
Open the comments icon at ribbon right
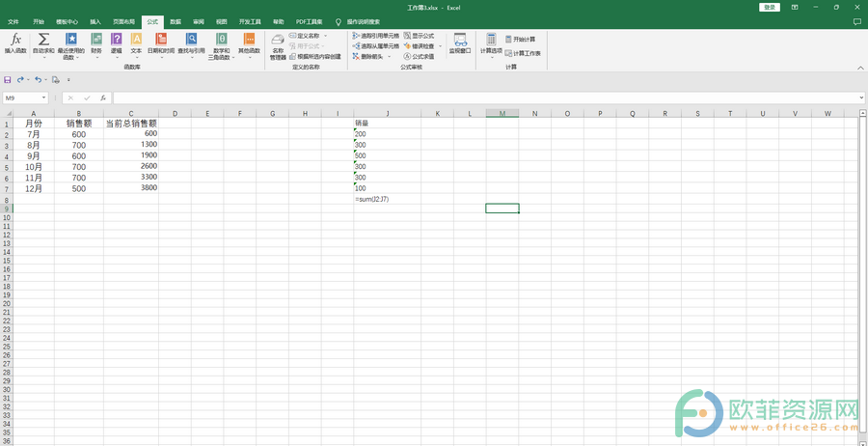(x=857, y=21)
